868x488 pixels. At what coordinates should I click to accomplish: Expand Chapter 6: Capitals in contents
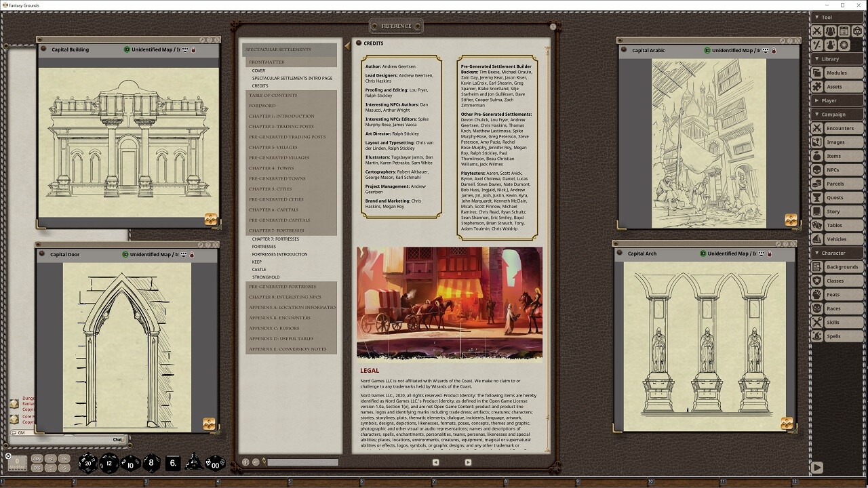[273, 210]
